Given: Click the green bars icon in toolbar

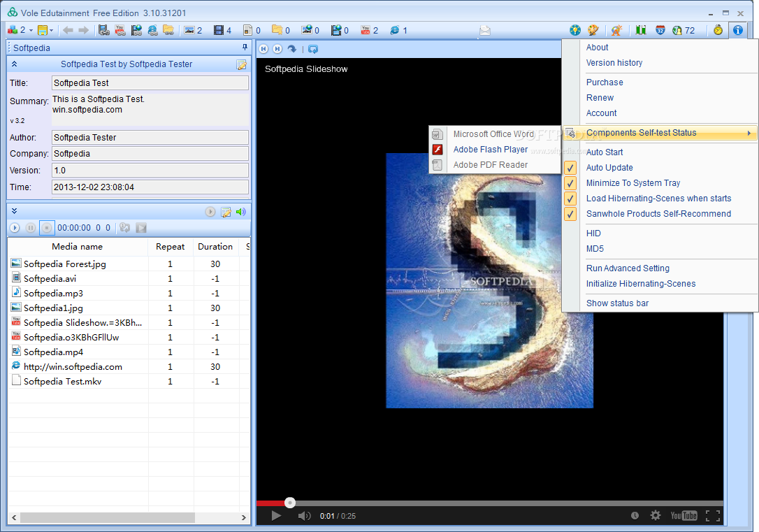Looking at the screenshot, I should [x=641, y=31].
